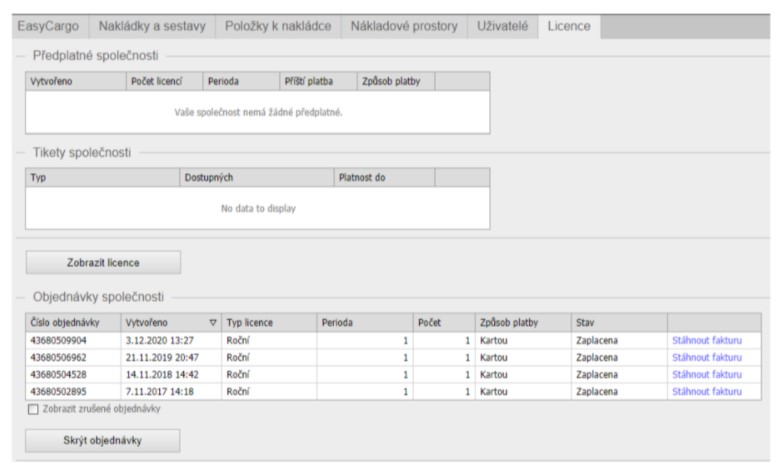Download invoice for order 43680506962

point(706,358)
